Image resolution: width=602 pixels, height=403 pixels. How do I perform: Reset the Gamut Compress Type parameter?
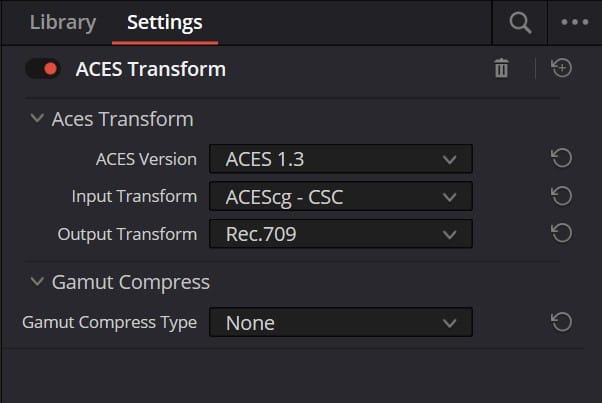(x=561, y=322)
